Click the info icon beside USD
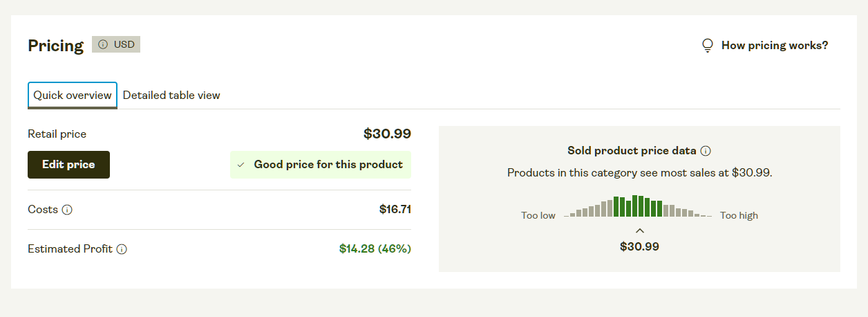 click(103, 44)
